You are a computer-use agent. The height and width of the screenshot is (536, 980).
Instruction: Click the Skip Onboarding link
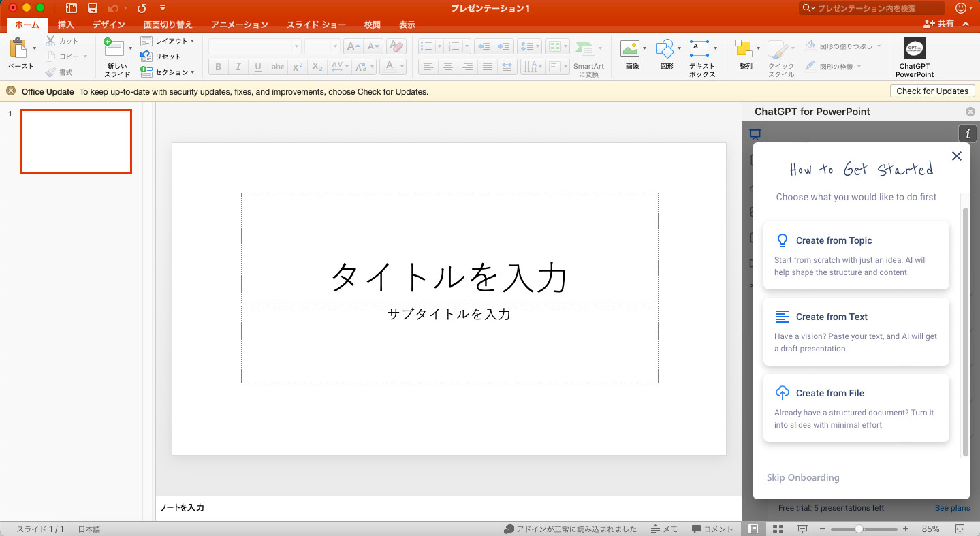coord(803,477)
